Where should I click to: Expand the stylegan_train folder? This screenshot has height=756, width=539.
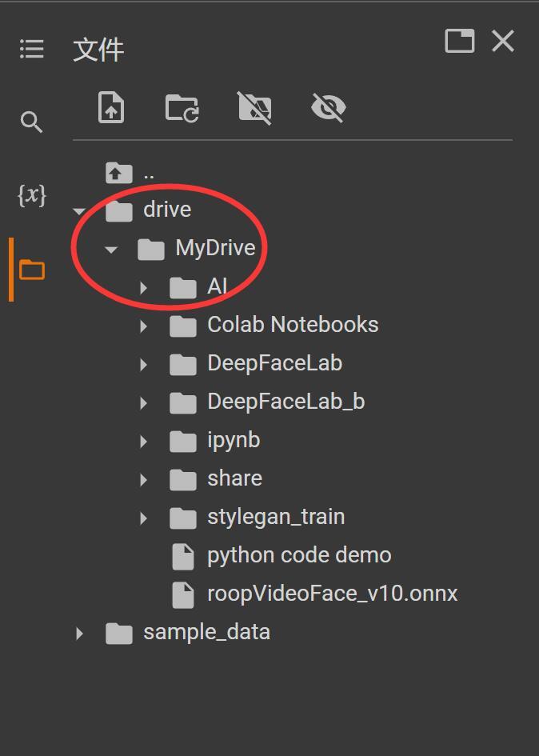[143, 518]
